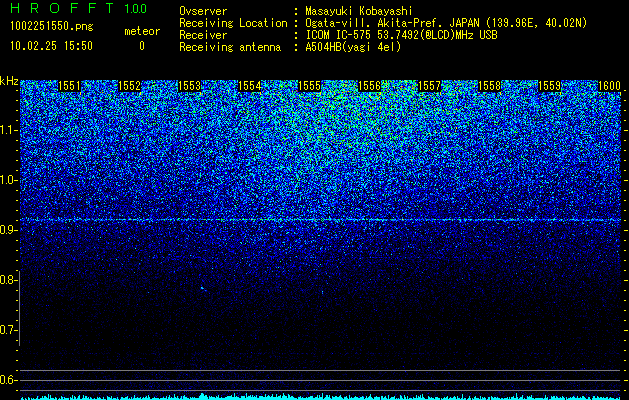Click the 1554 time marker
The height and width of the screenshot is (400, 629).
click(250, 86)
